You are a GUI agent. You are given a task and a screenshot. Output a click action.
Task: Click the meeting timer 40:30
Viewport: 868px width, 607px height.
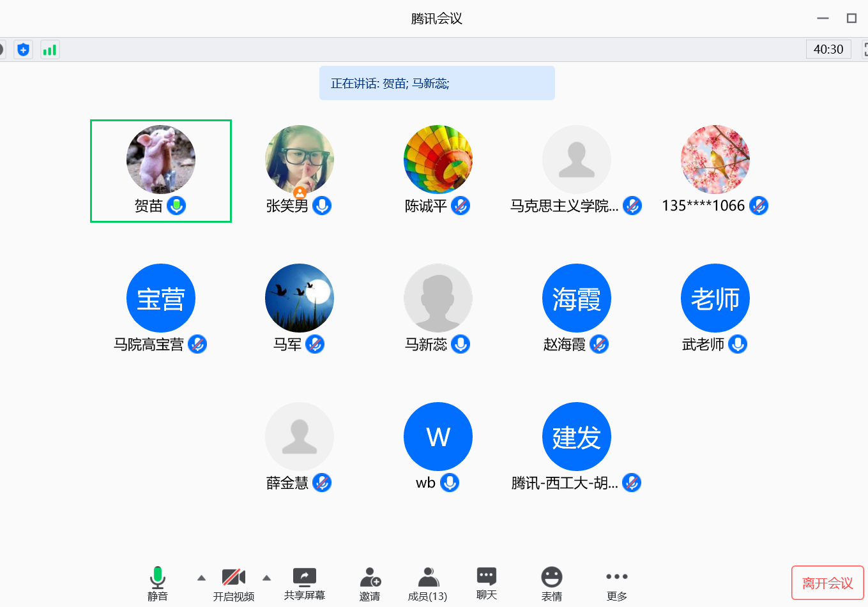pyautogui.click(x=828, y=49)
